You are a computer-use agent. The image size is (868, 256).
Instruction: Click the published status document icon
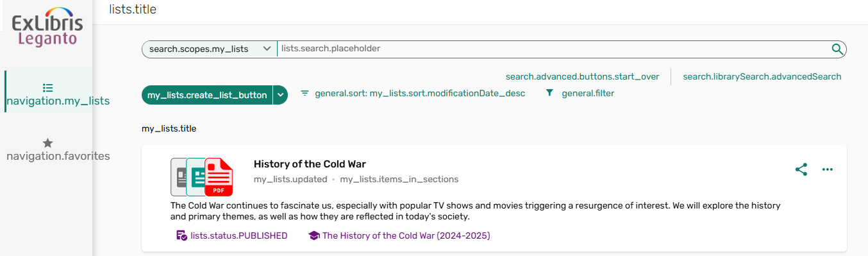[x=181, y=235]
